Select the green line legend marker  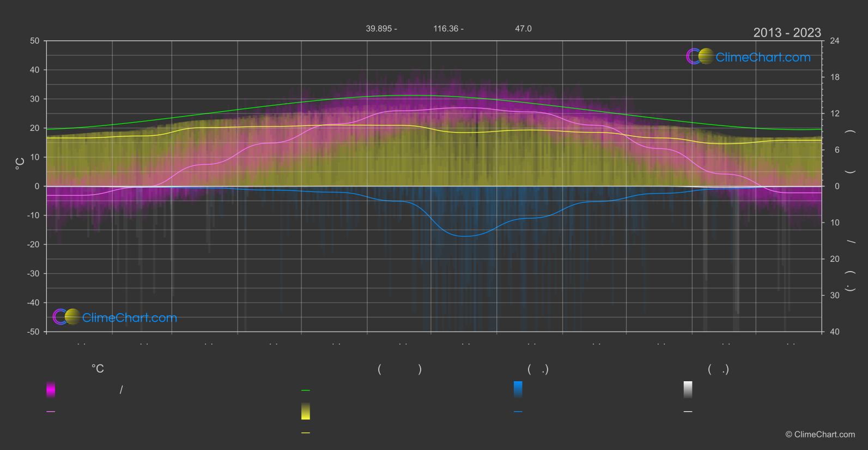click(x=306, y=391)
